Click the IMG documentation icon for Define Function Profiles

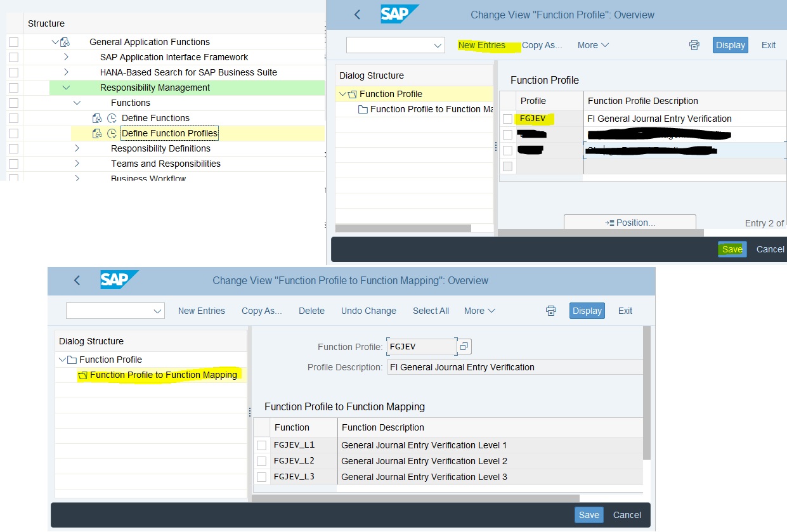point(97,133)
